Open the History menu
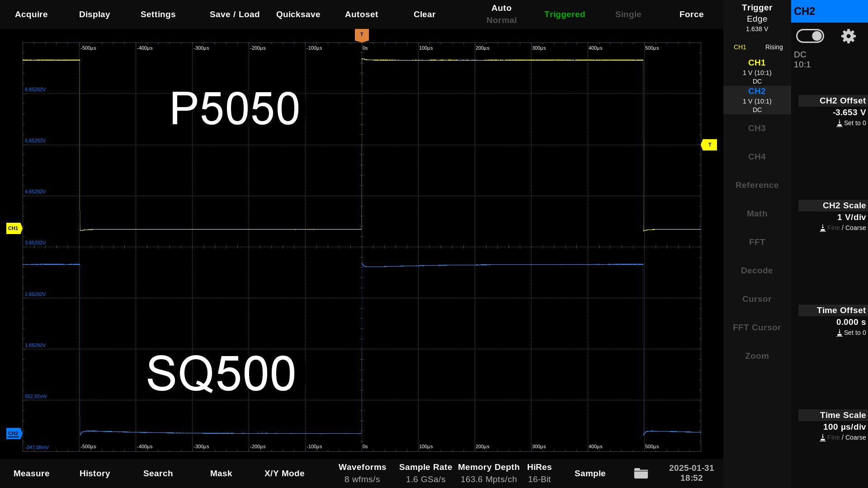Image resolution: width=868 pixels, height=488 pixels. (x=94, y=474)
